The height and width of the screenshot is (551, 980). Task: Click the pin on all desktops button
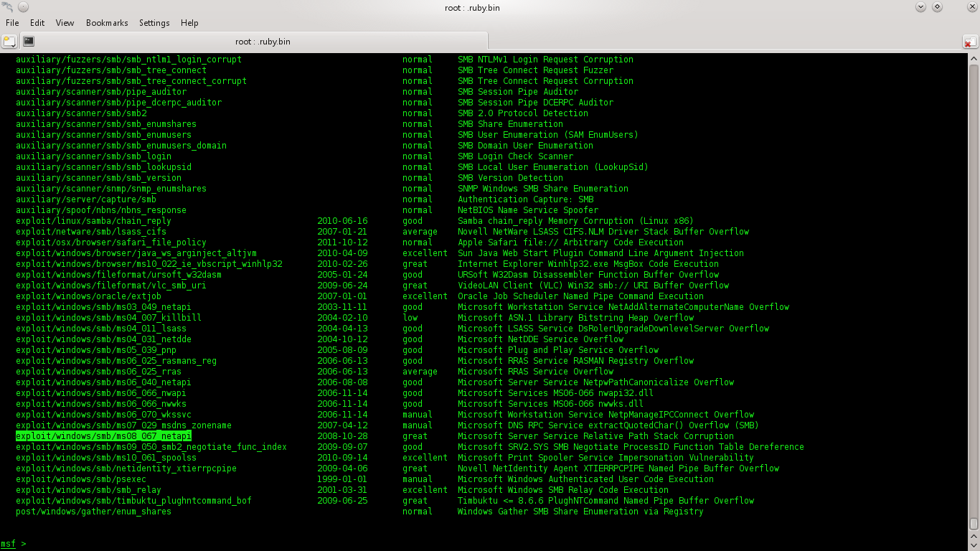[22, 7]
